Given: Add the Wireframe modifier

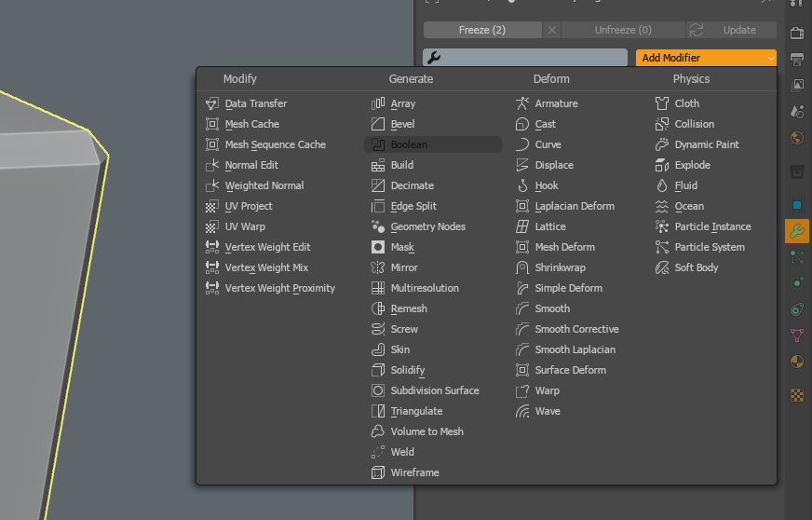Looking at the screenshot, I should [x=414, y=472].
